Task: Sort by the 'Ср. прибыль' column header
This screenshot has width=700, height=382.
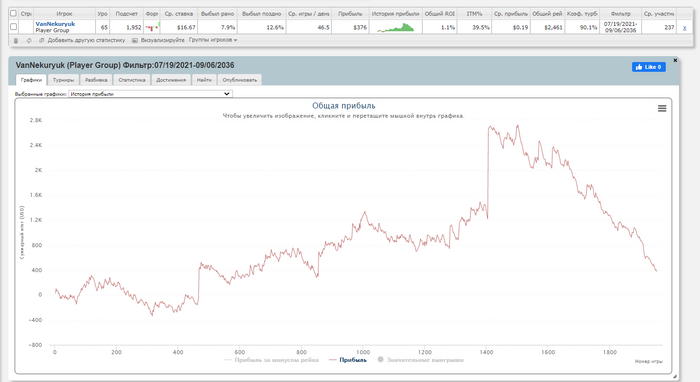Action: click(x=511, y=14)
